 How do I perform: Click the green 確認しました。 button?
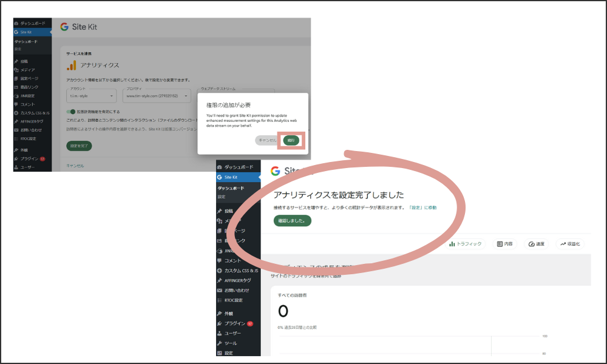coord(293,221)
